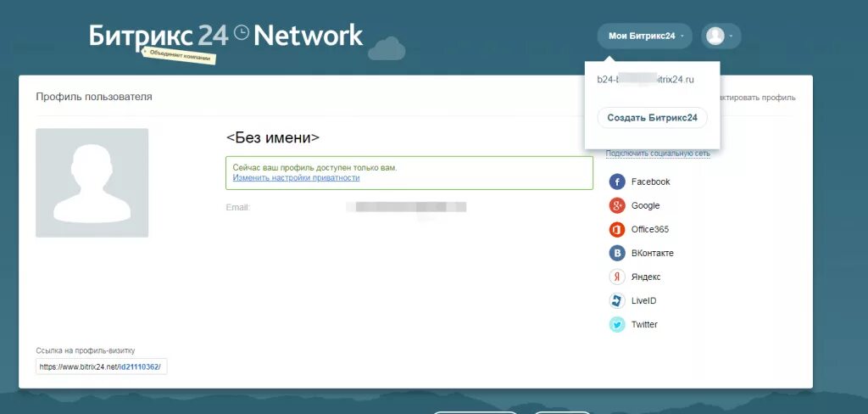Click the partly hidden edit profile link
868x414 pixels.
pos(758,98)
